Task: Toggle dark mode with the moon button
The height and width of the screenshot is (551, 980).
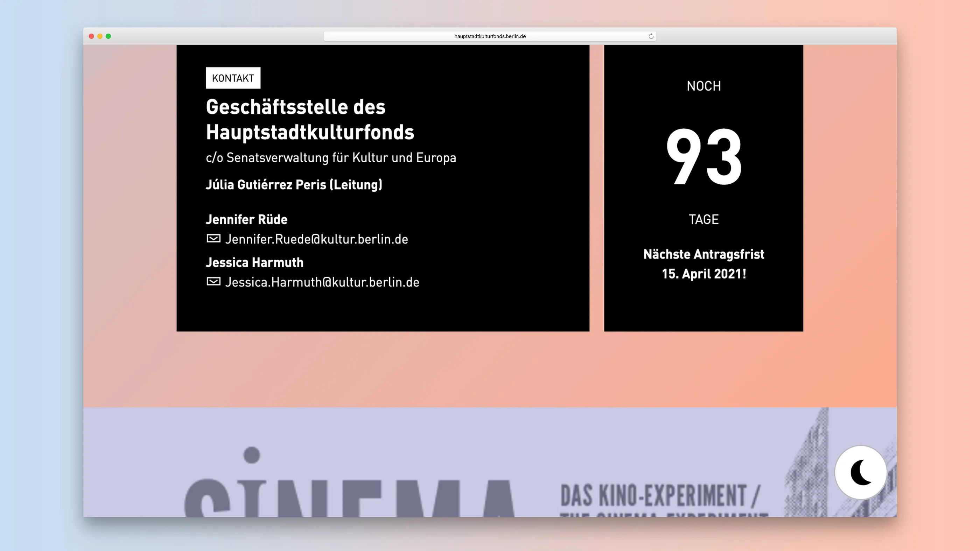Action: pos(861,472)
